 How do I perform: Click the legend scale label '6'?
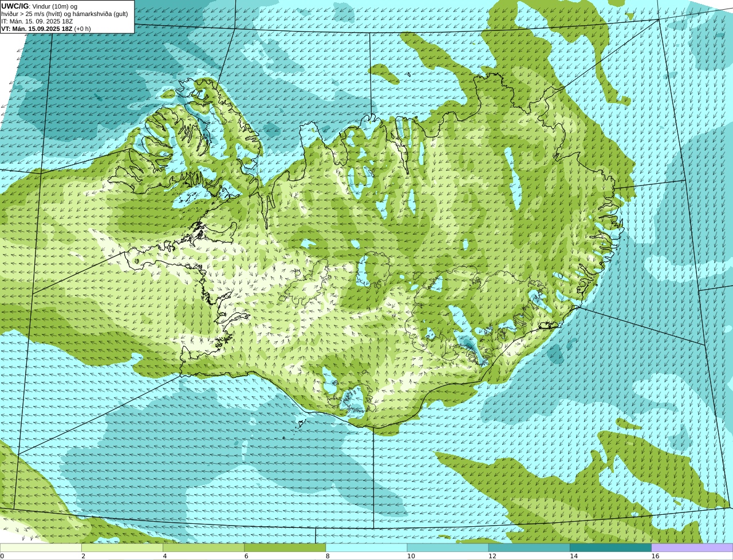246,556
